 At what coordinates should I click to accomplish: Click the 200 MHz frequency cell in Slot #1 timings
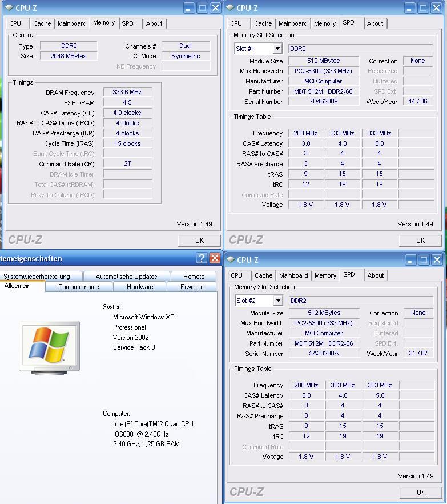click(x=306, y=133)
